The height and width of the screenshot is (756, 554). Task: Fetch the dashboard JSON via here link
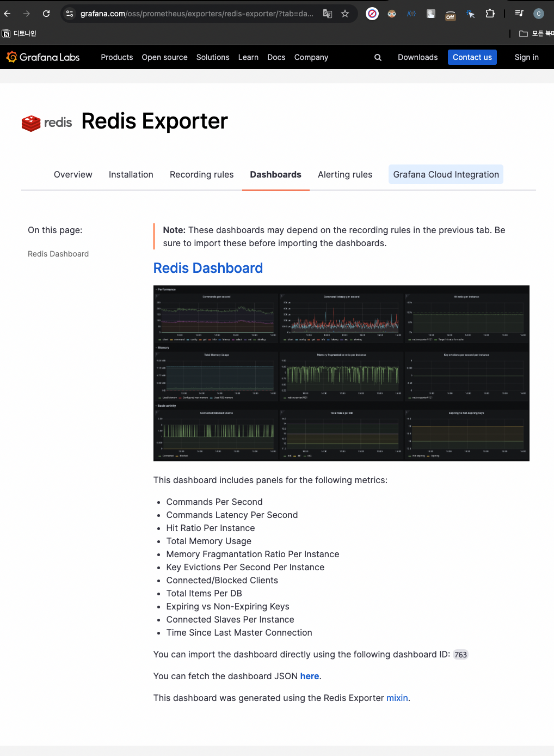point(310,676)
